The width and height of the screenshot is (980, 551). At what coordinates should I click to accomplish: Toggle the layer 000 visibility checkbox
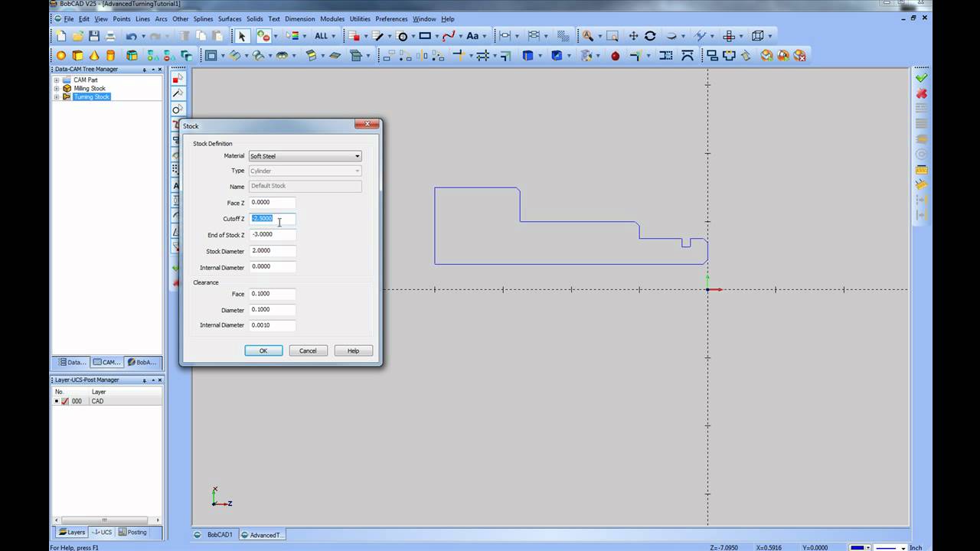pos(65,401)
